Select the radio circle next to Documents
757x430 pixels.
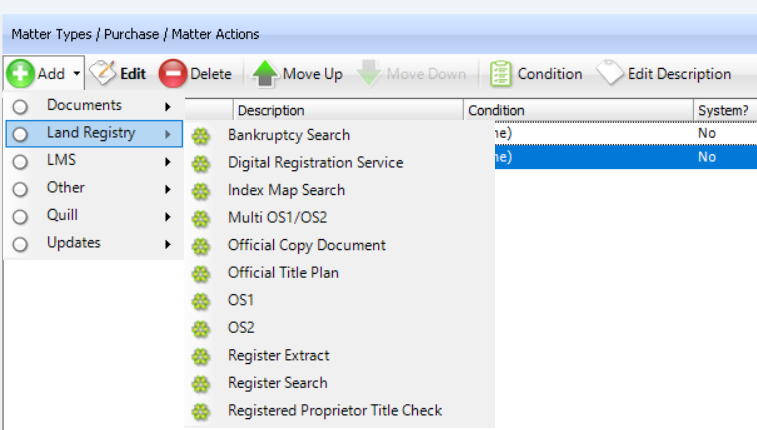20,106
